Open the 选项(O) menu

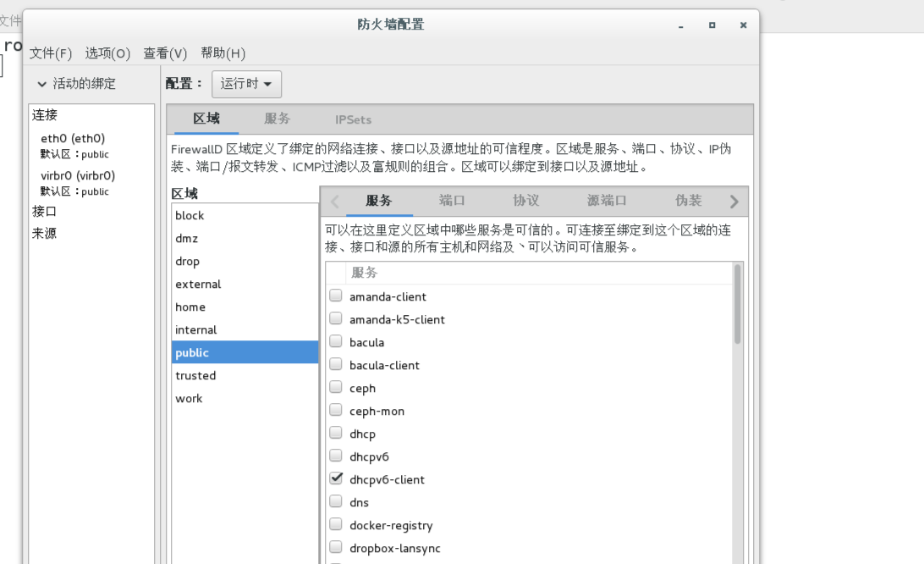[107, 53]
